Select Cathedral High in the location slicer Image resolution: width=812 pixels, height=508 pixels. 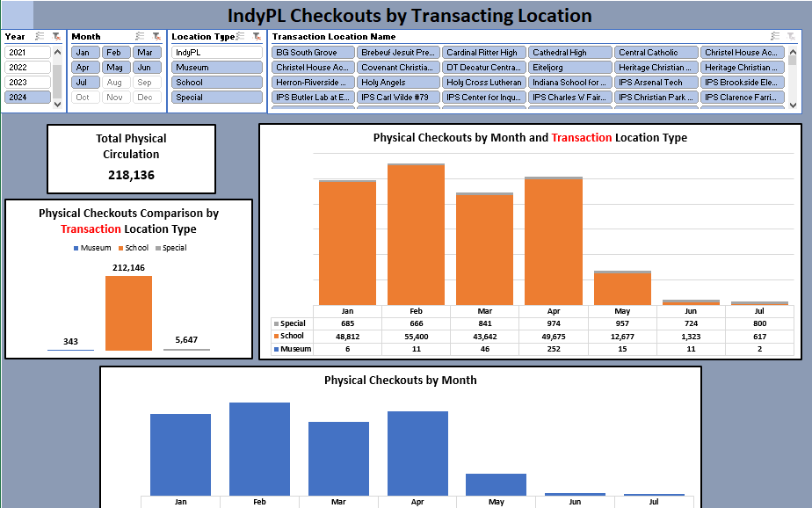[x=569, y=52]
